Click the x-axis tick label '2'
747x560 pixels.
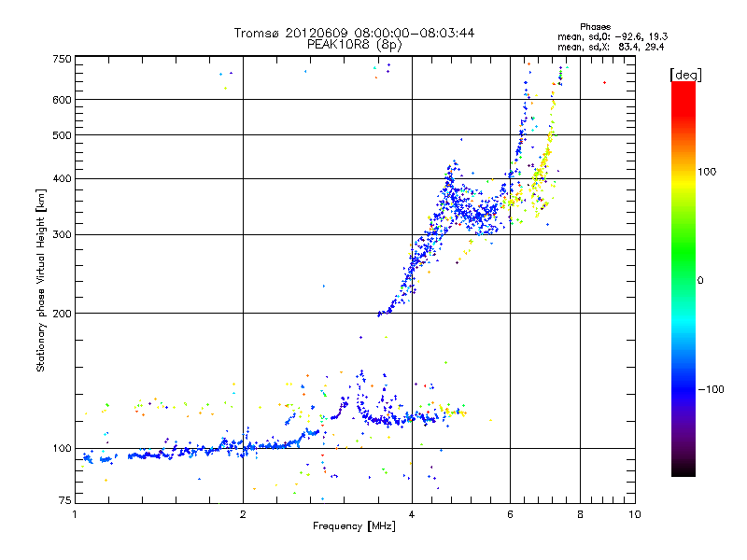point(243,514)
